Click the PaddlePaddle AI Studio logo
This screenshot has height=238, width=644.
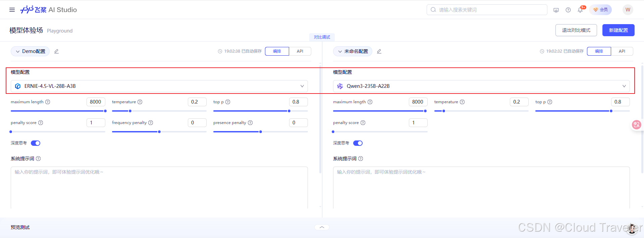coord(48,10)
